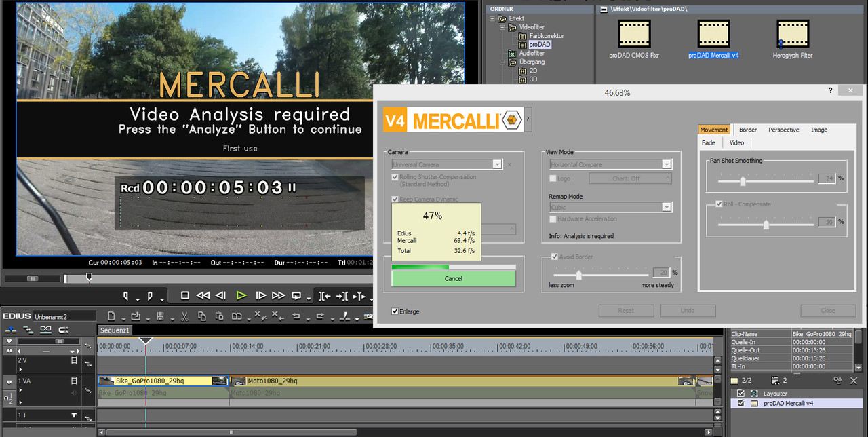Viewport: 868px width, 437px height.
Task: Toggle the Logo checkbox in View Mode
Action: (553, 178)
